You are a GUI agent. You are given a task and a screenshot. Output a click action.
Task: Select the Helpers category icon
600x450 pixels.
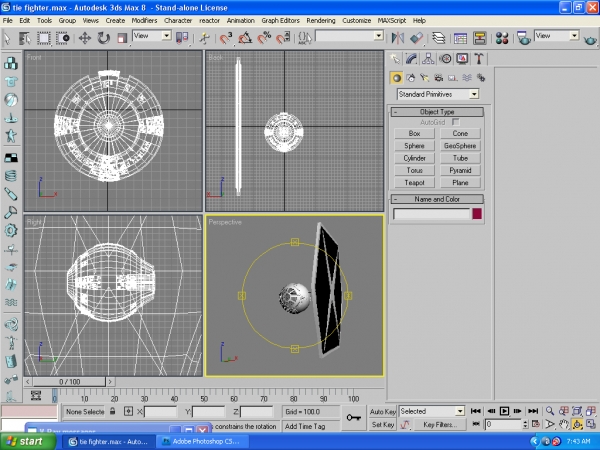click(453, 78)
